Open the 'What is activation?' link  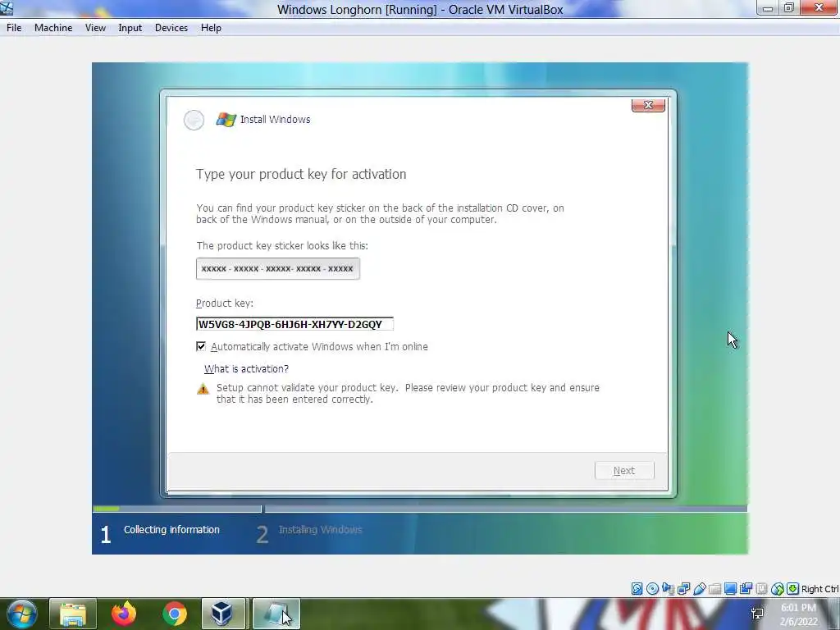(x=246, y=369)
